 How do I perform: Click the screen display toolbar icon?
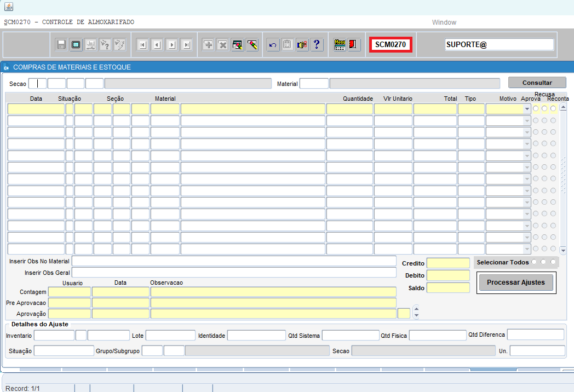click(x=76, y=45)
